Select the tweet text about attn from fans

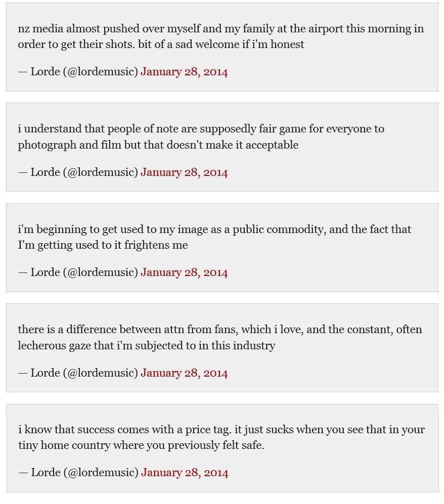click(x=219, y=338)
